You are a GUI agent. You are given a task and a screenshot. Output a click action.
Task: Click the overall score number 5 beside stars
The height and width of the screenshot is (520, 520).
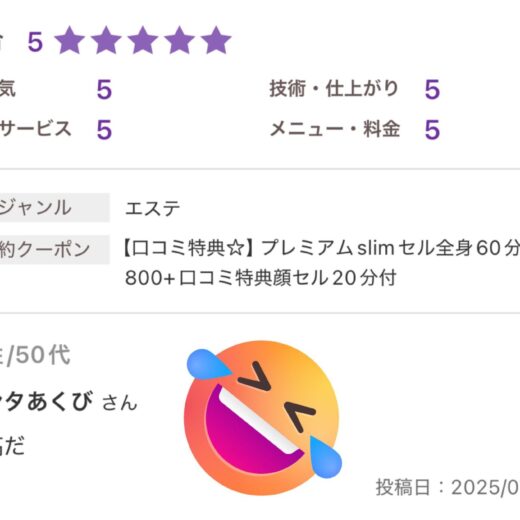35,42
